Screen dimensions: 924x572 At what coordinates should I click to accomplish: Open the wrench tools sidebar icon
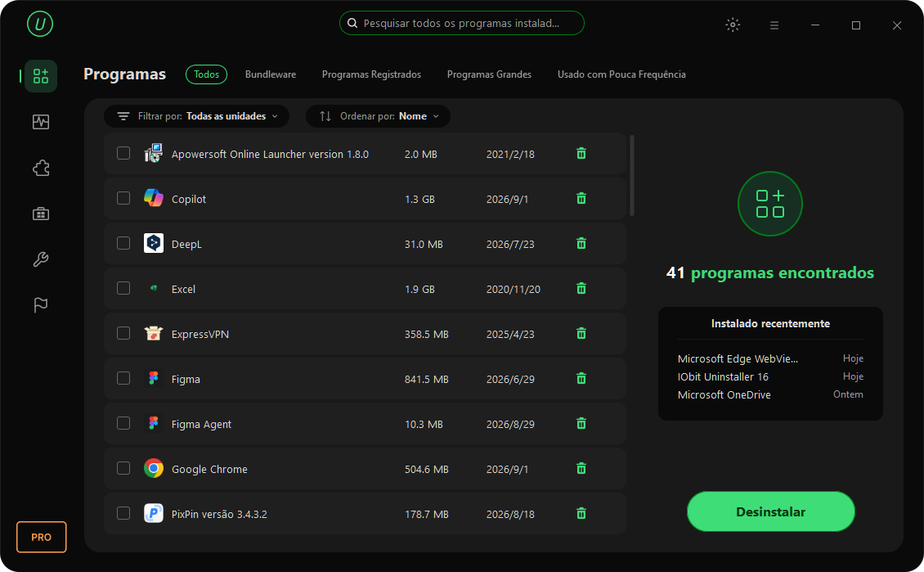[41, 259]
